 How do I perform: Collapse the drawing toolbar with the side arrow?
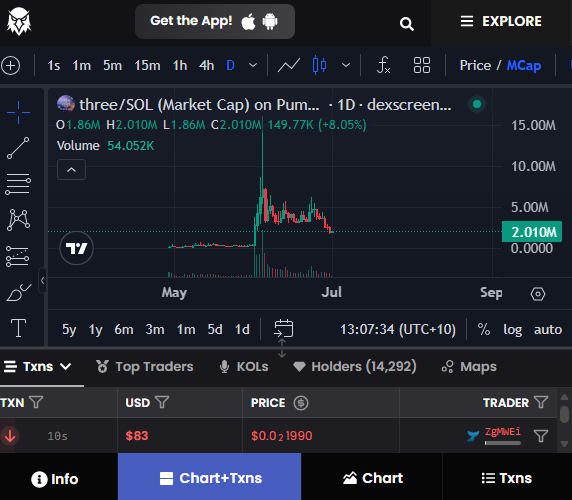[42, 280]
